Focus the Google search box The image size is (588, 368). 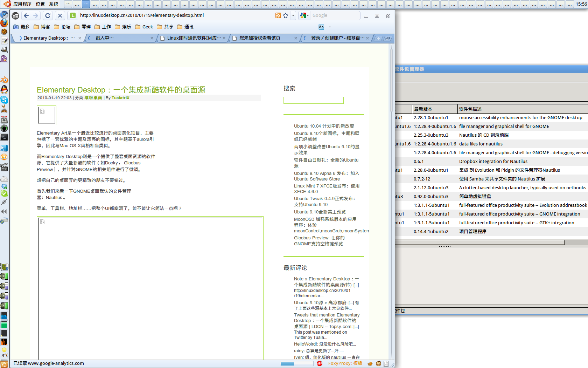pos(335,15)
